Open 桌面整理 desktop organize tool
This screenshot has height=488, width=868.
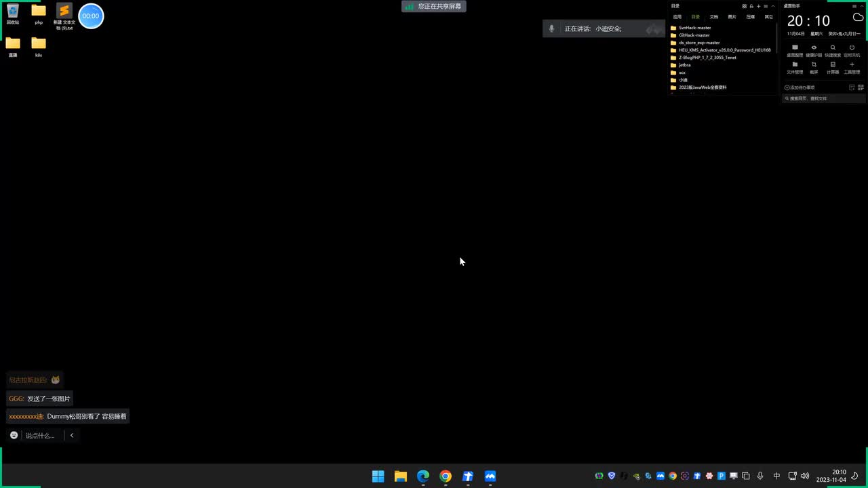coord(795,51)
